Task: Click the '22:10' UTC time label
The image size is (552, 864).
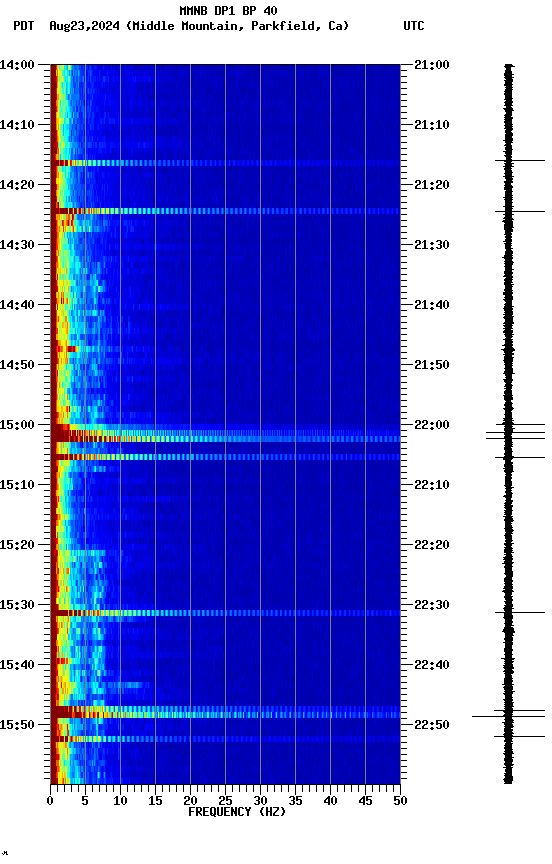Action: 432,485
